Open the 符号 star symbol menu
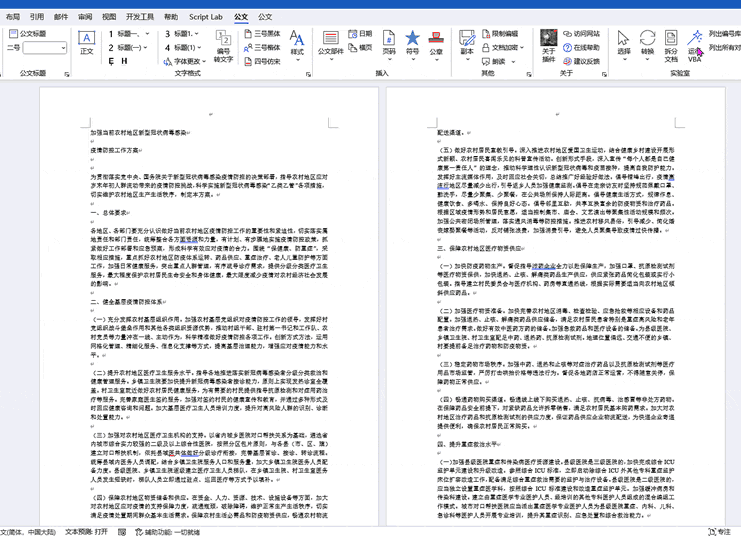Image resolution: width=741 pixels, height=538 pixels. click(x=412, y=46)
